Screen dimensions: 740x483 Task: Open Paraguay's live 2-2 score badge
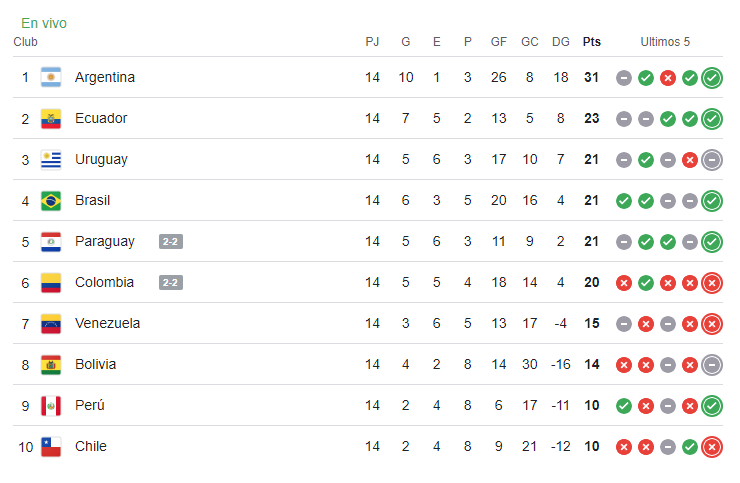tap(170, 241)
